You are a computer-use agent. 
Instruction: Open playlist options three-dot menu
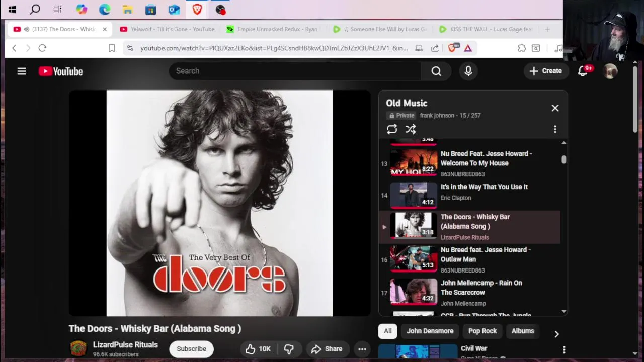tap(555, 129)
